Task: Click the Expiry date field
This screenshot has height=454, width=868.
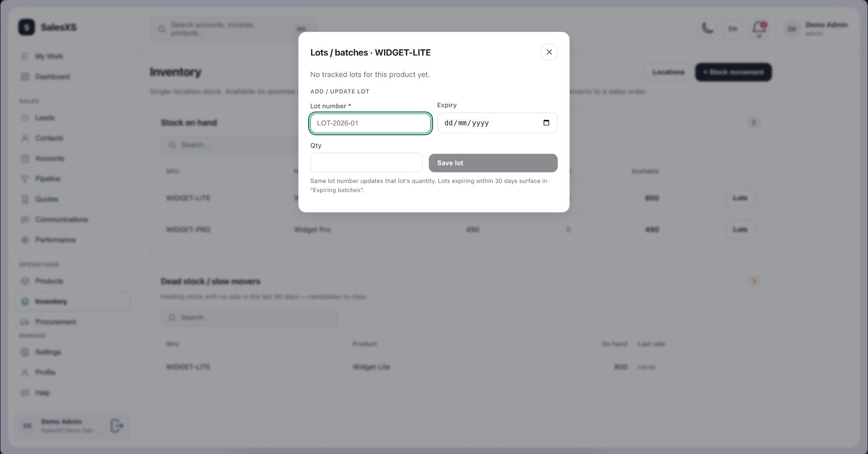Action: coord(497,123)
